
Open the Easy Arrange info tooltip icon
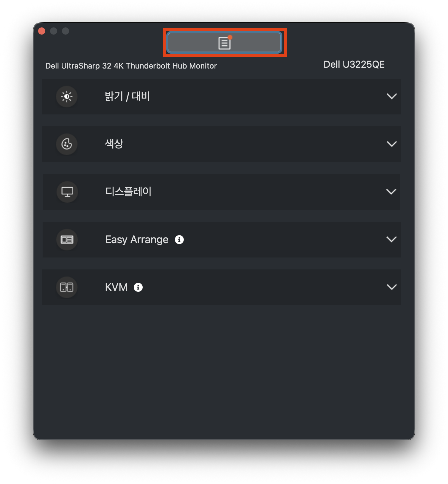[179, 240]
